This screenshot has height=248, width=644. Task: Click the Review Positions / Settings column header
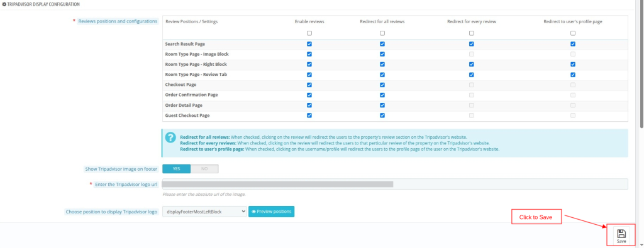[x=191, y=22]
